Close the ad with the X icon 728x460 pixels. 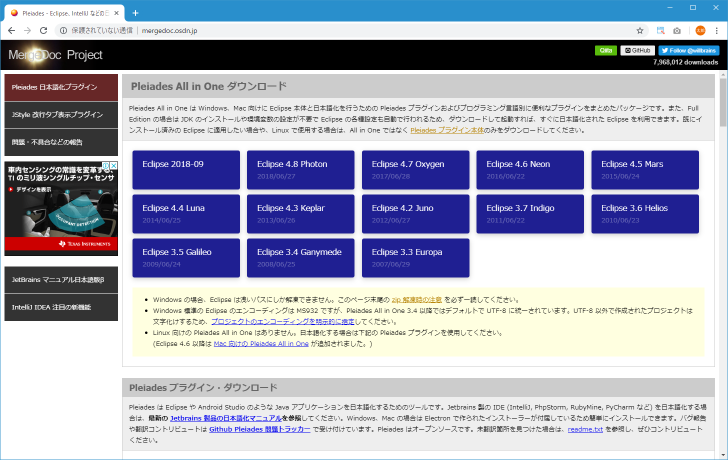point(114,165)
